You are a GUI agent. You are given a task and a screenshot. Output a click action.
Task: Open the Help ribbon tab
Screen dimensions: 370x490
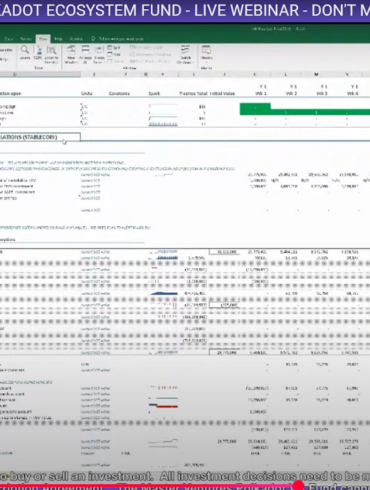coord(58,39)
